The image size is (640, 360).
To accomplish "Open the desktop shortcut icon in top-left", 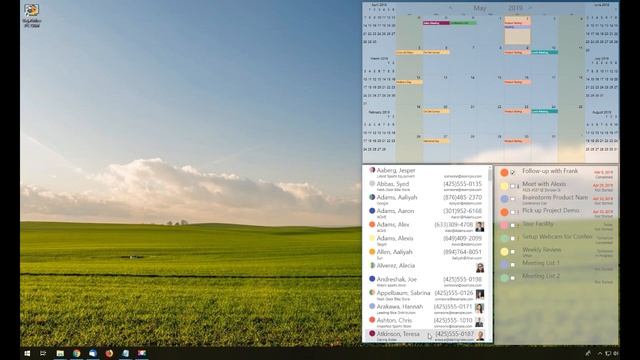I will click(x=31, y=15).
